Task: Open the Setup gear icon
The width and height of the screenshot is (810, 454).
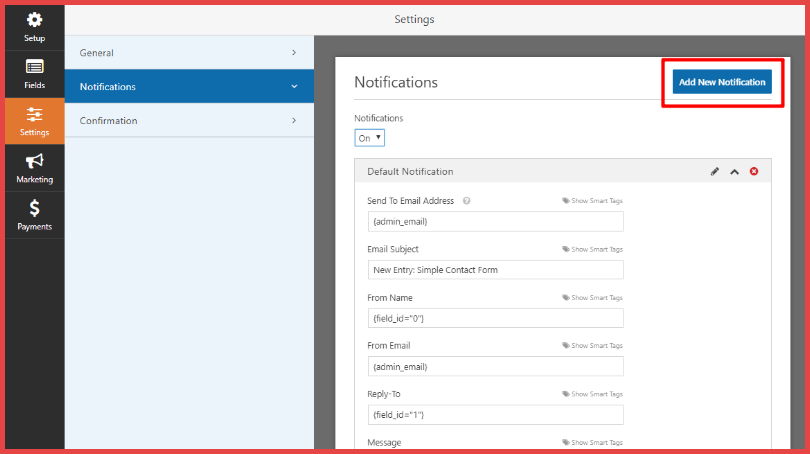Action: click(34, 20)
